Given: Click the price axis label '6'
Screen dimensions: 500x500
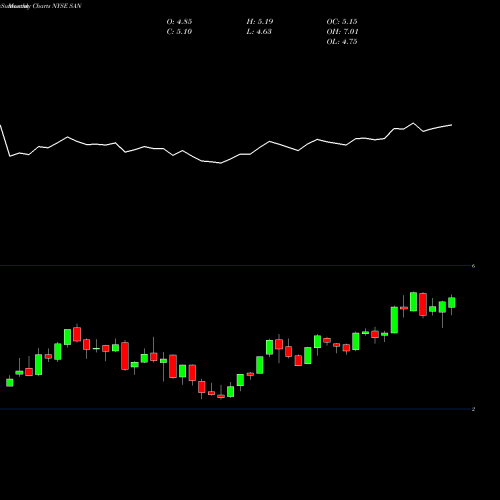Looking at the screenshot, I should click(x=473, y=266).
